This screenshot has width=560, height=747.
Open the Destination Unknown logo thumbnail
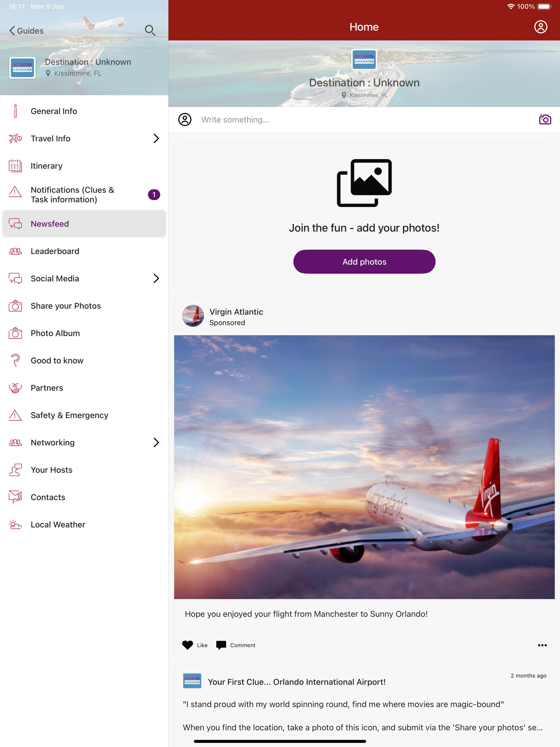(22, 67)
